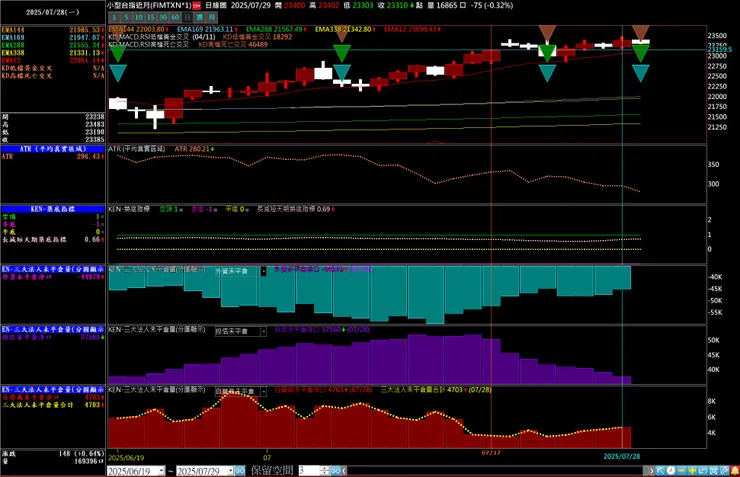Open the end date 2025/07/29 dropdown
Viewport: 740px width, 477px height.
(230, 470)
